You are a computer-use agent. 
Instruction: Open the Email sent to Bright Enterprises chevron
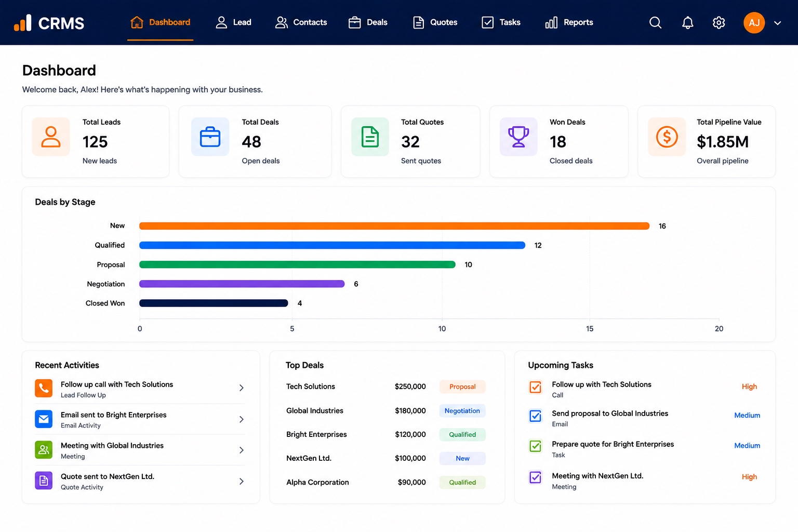242,419
